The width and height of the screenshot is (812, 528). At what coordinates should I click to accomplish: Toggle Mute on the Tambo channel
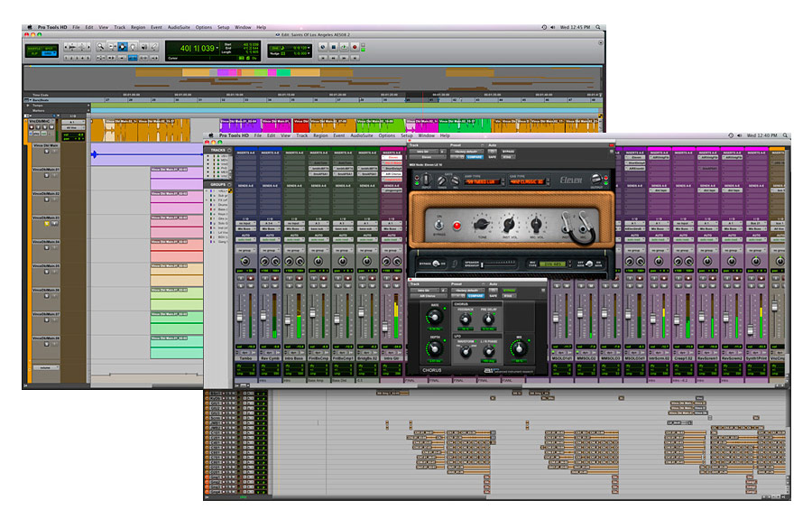[251, 285]
